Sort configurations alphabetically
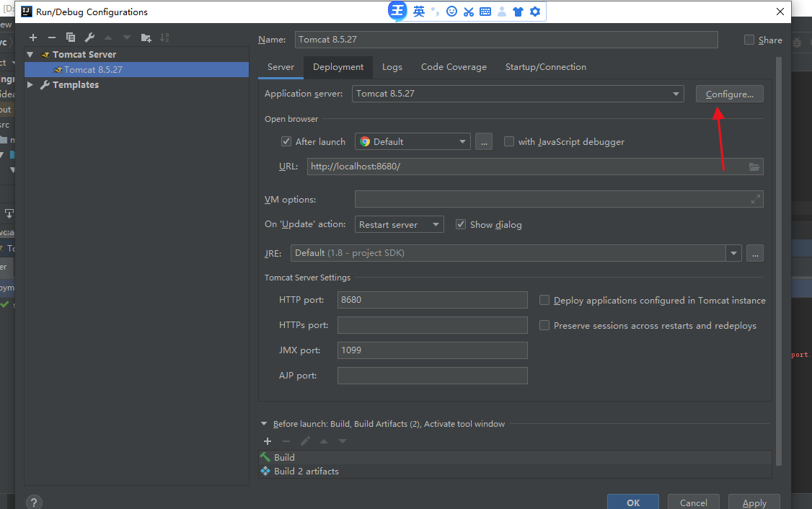The image size is (812, 509). pos(164,37)
